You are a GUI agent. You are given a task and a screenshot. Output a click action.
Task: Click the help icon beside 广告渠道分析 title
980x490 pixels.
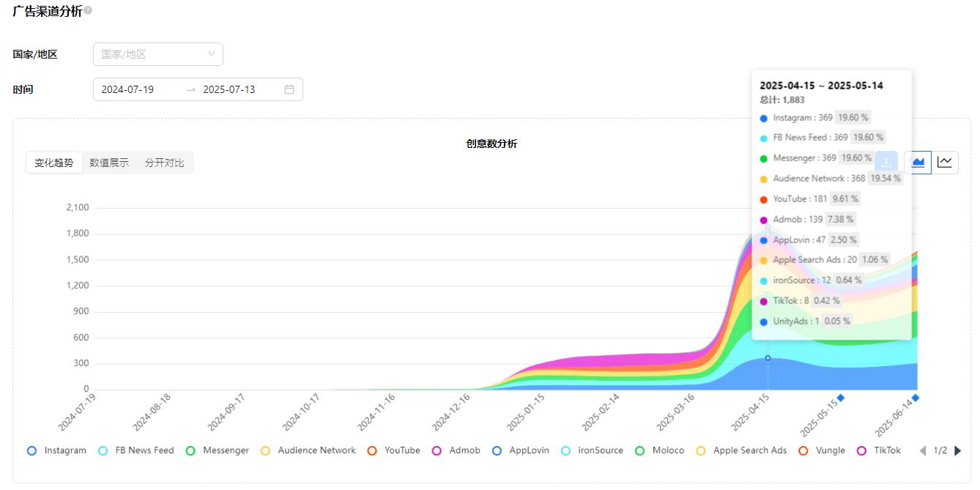pos(88,11)
